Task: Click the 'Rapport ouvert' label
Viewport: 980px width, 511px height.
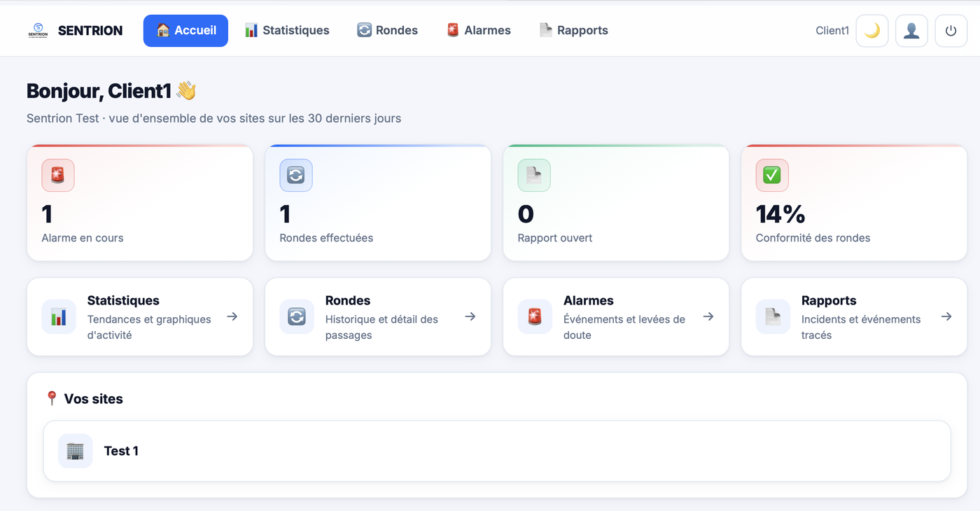Action: tap(555, 238)
